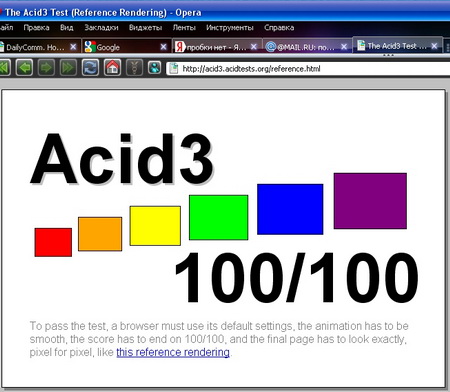Viewport: 450px width, 392px height.
Task: Close the @MAIL.RU tab
Action: coord(344,47)
